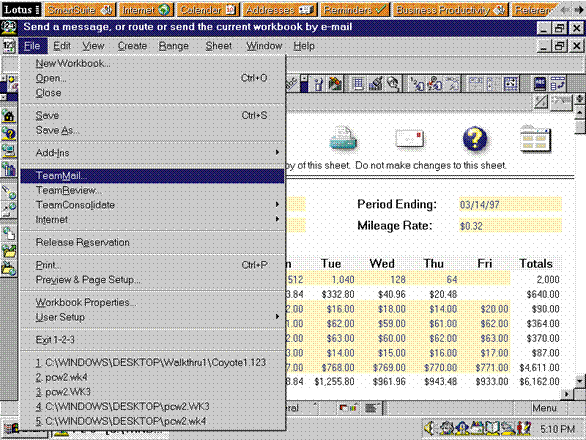Click the vertical scrollbar down arrow
Screen dimensions: 586x440
coord(580,382)
